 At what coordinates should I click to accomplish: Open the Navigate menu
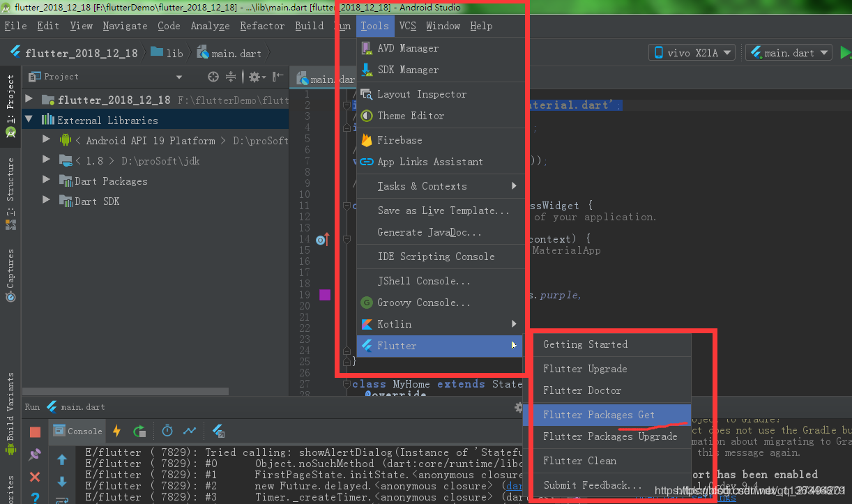coord(125,26)
